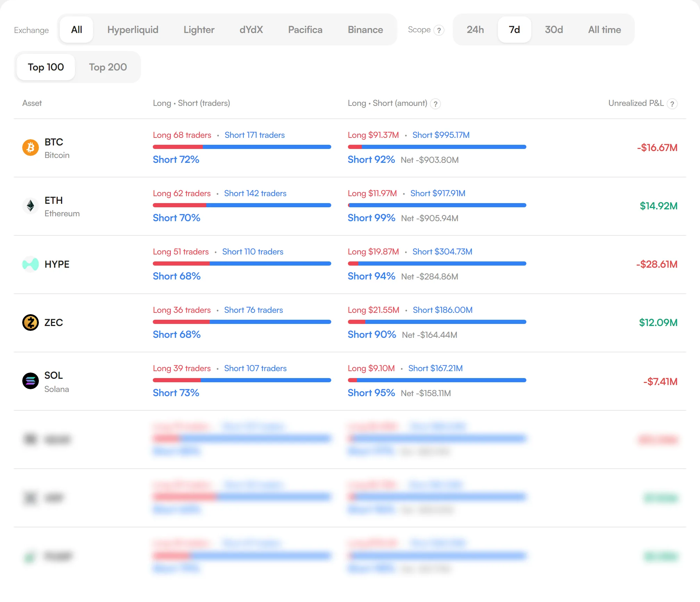Click the Bitcoin coin icon

[x=31, y=148]
